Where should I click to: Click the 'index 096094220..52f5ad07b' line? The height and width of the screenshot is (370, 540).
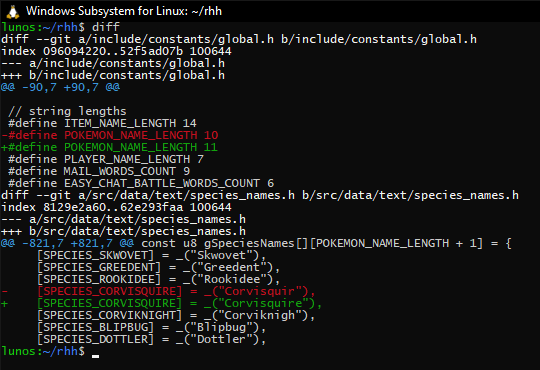click(x=116, y=51)
